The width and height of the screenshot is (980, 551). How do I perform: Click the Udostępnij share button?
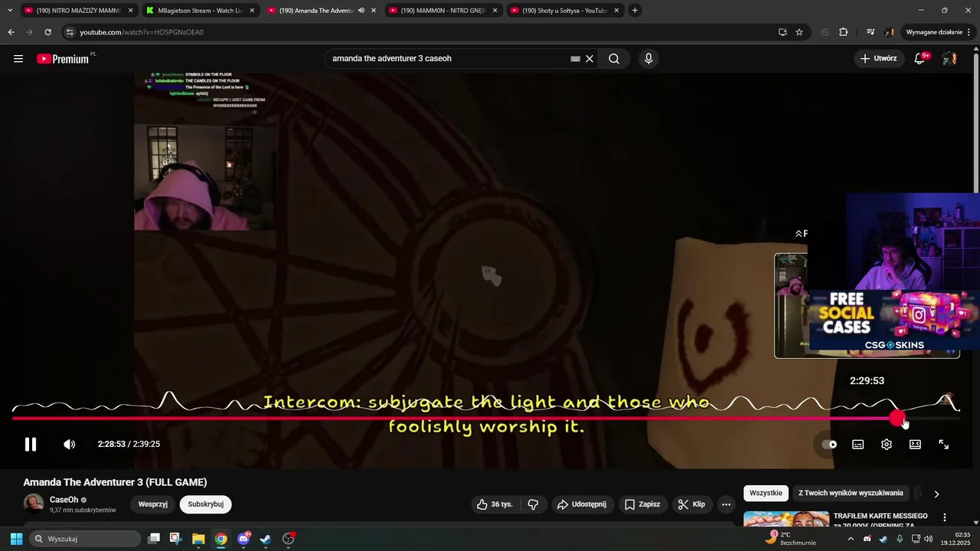(x=581, y=504)
